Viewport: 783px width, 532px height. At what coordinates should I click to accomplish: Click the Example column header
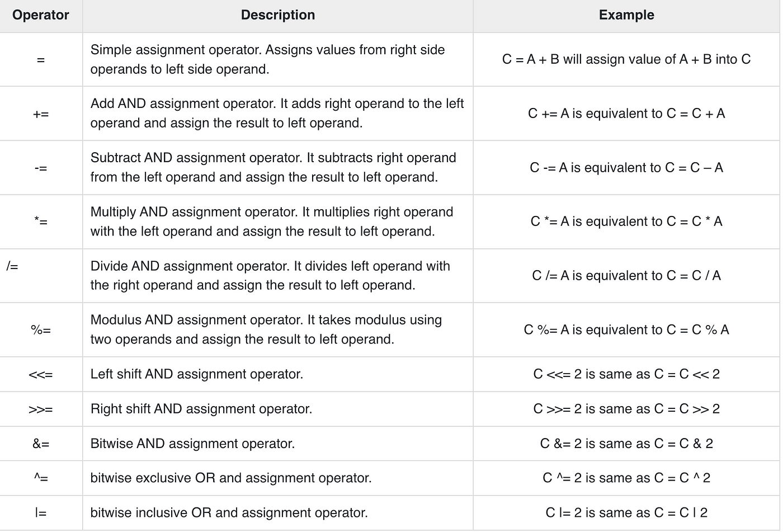pyautogui.click(x=626, y=15)
